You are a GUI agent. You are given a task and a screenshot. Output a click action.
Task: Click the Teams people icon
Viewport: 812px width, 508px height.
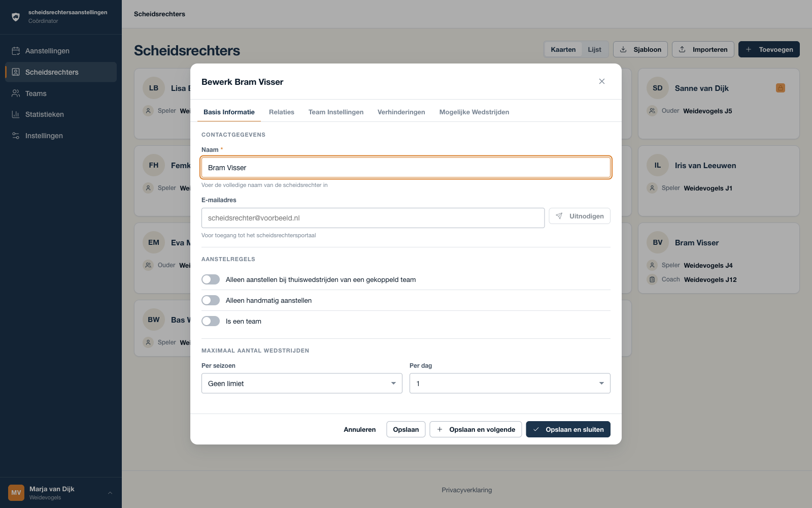[x=16, y=93]
